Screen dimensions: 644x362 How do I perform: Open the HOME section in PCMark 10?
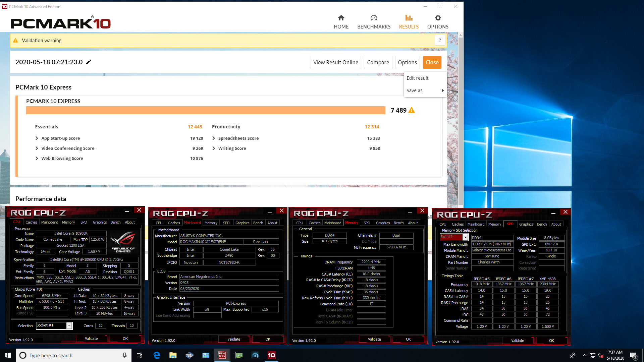pyautogui.click(x=341, y=22)
